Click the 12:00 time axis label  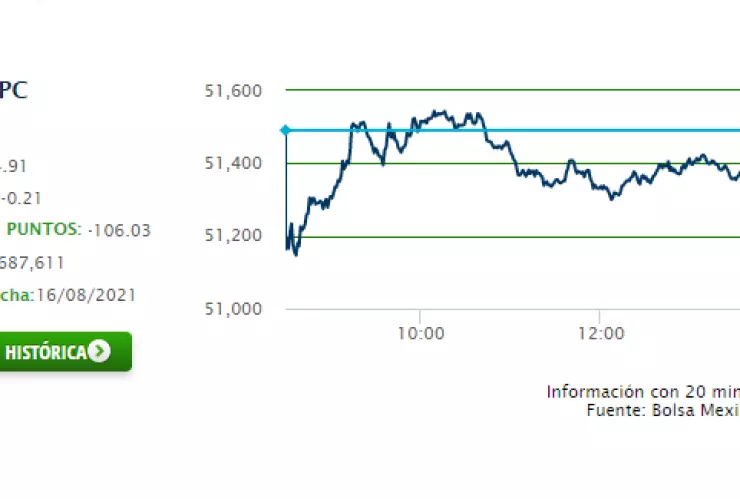click(x=598, y=333)
